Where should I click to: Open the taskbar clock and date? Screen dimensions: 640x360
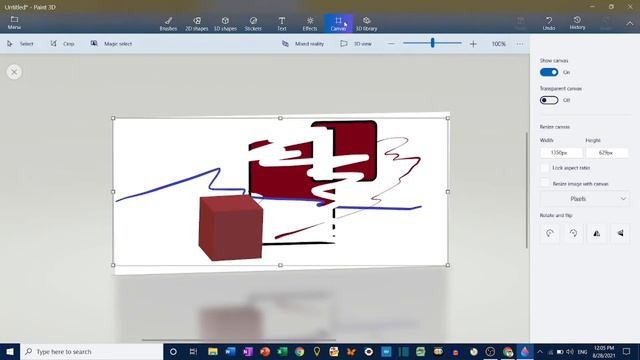coord(604,351)
